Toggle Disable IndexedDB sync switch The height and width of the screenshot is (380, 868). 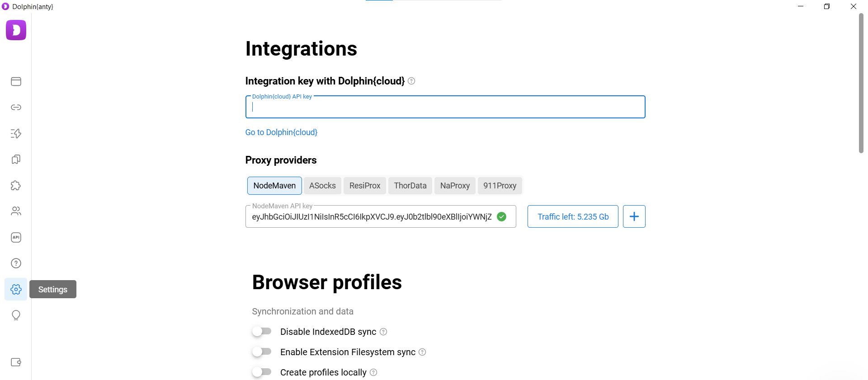click(262, 331)
